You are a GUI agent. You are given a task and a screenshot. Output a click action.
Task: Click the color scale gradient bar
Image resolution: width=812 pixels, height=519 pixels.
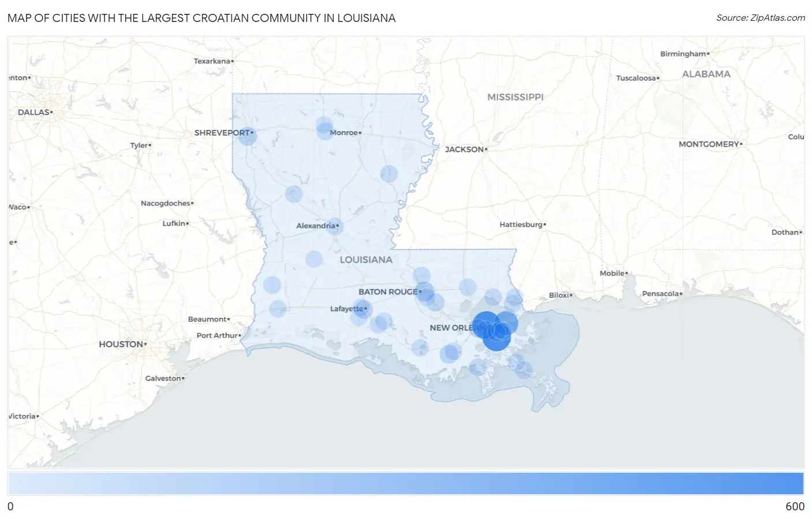406,483
